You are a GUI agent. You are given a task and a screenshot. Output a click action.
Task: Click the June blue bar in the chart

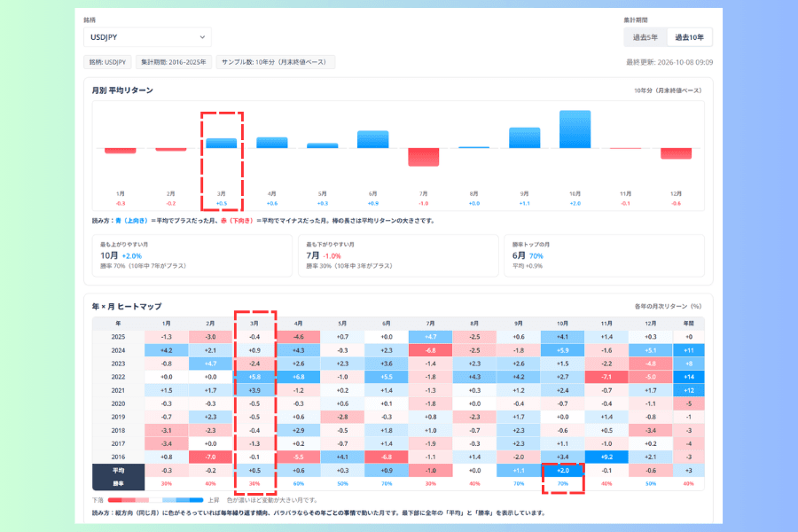pos(373,139)
